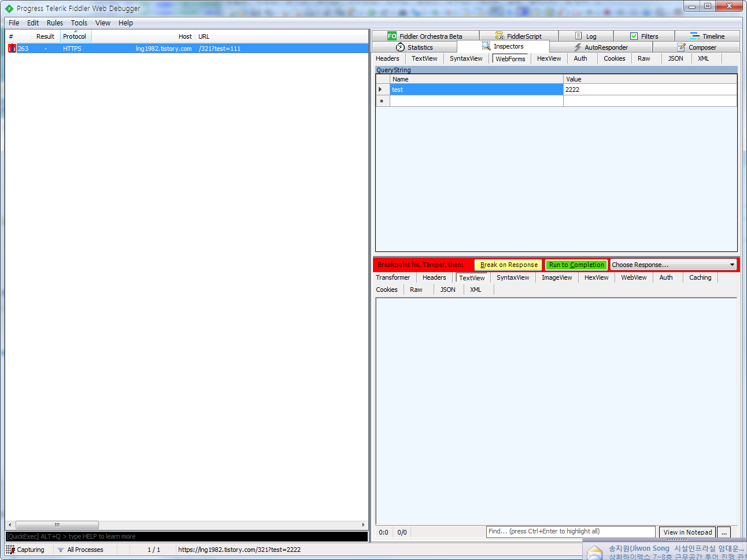Click the status bar URL text

point(239,550)
